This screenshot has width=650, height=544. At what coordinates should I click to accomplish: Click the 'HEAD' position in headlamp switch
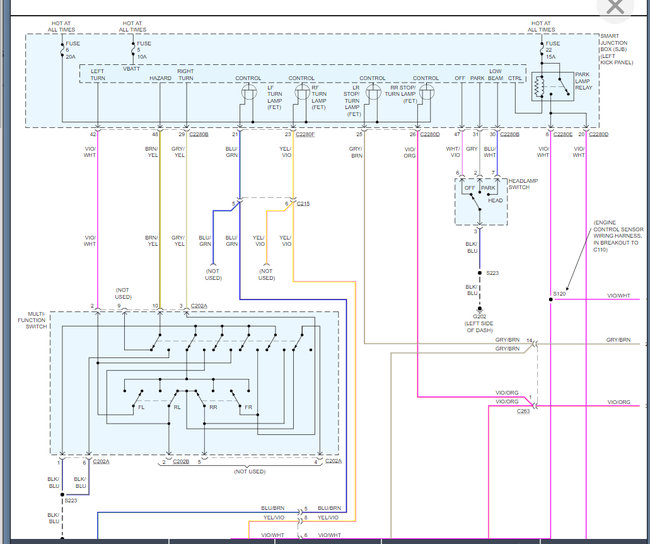(495, 200)
